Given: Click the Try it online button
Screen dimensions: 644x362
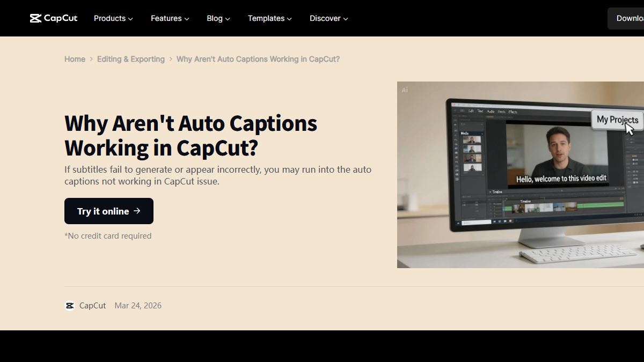Looking at the screenshot, I should pos(109,211).
